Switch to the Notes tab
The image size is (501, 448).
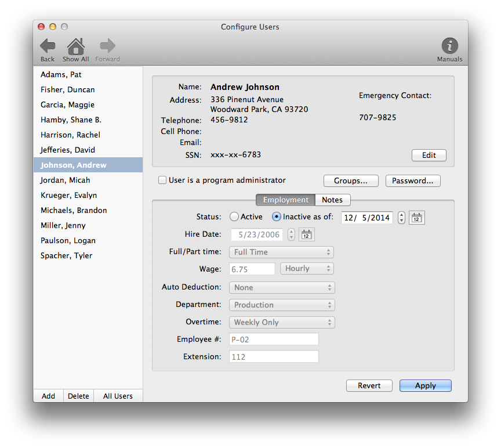(332, 200)
